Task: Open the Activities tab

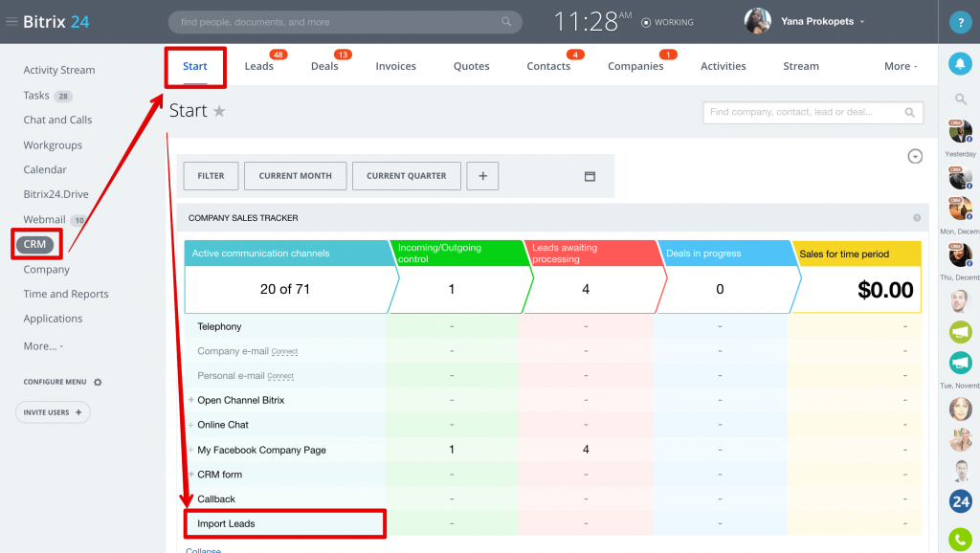Action: pyautogui.click(x=724, y=66)
